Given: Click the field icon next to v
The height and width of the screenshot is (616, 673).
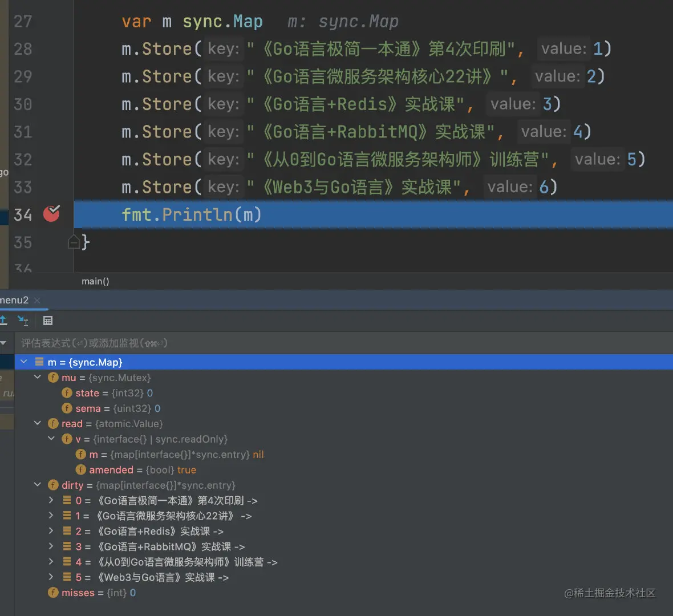Looking at the screenshot, I should 67,439.
